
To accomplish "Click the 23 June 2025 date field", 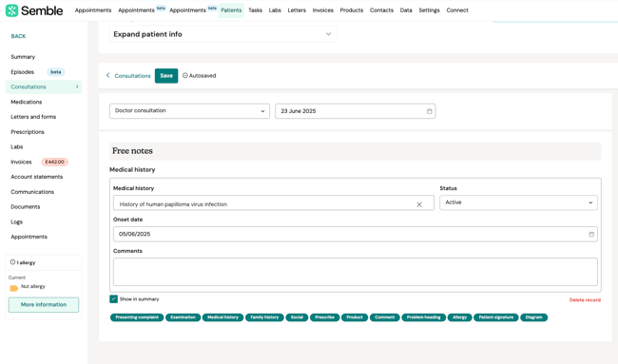I will (356, 111).
